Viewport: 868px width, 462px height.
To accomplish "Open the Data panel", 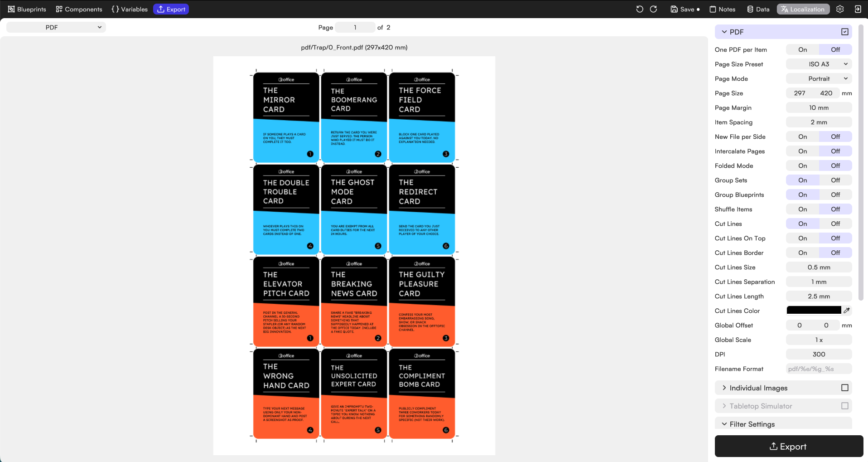I will (x=758, y=9).
